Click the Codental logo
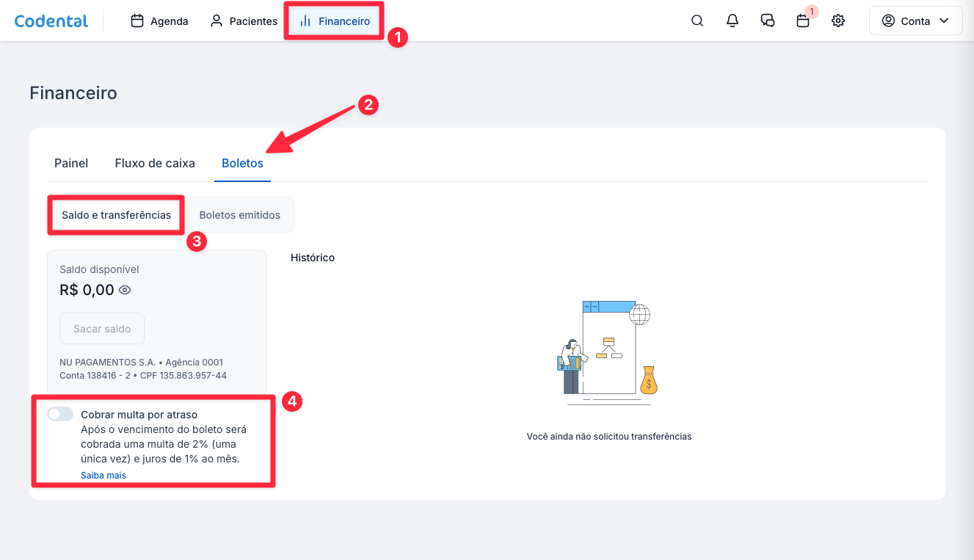The image size is (974, 560). (51, 21)
